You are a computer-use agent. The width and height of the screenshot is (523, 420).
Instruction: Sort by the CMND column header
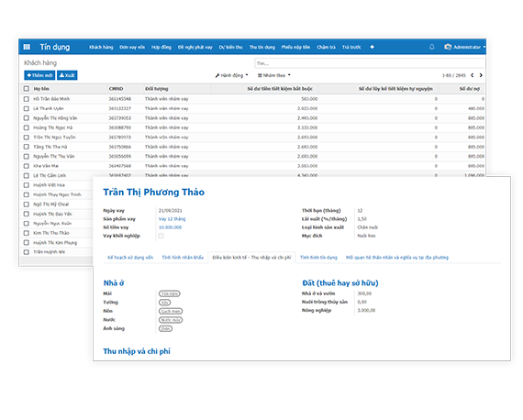tap(116, 89)
